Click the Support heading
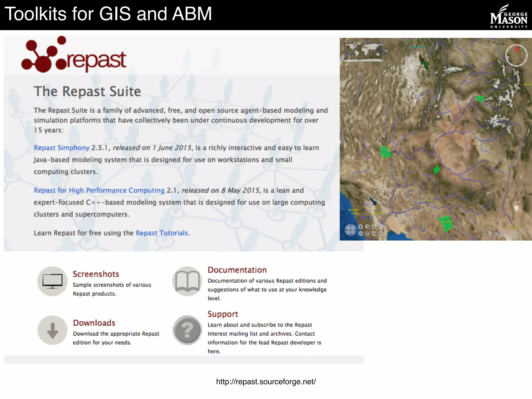The image size is (532, 399). [x=223, y=314]
